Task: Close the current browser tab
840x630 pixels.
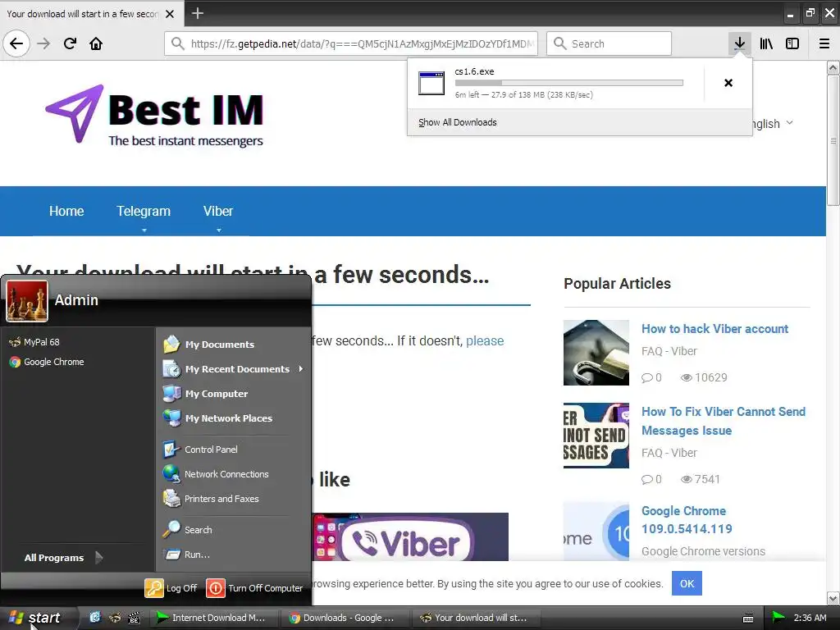Action: tap(170, 14)
